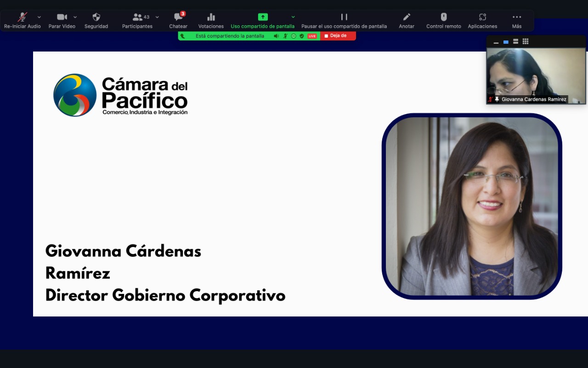This screenshot has width=588, height=368.
Task: Unmute with the Re-Iniciar Audio microphone button
Action: click(x=23, y=20)
